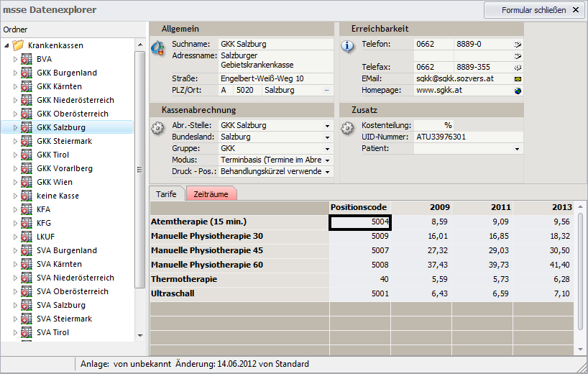Click the email icon beside sgkk@sgkk.sozvers.at
Screen dimensions: 588x374
pyautogui.click(x=518, y=79)
